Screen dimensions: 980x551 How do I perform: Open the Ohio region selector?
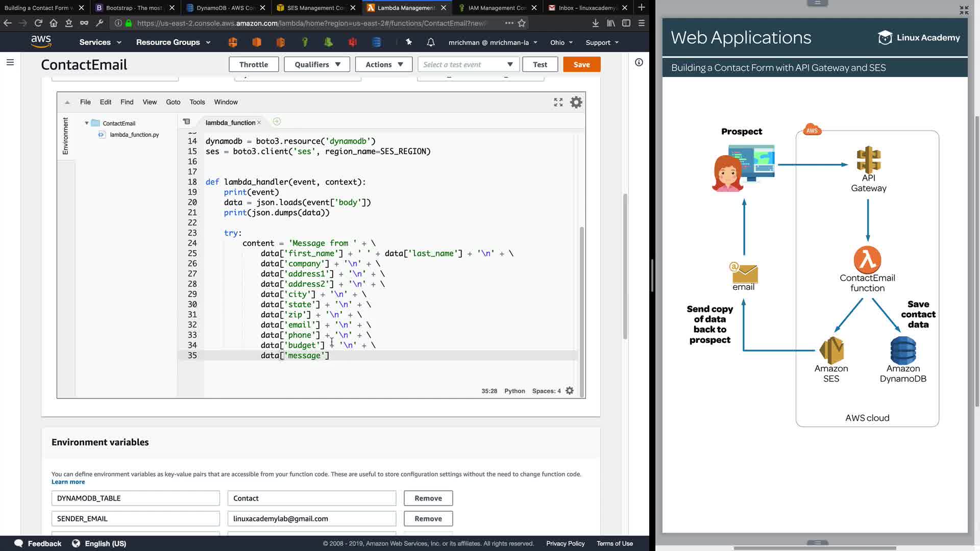point(561,42)
